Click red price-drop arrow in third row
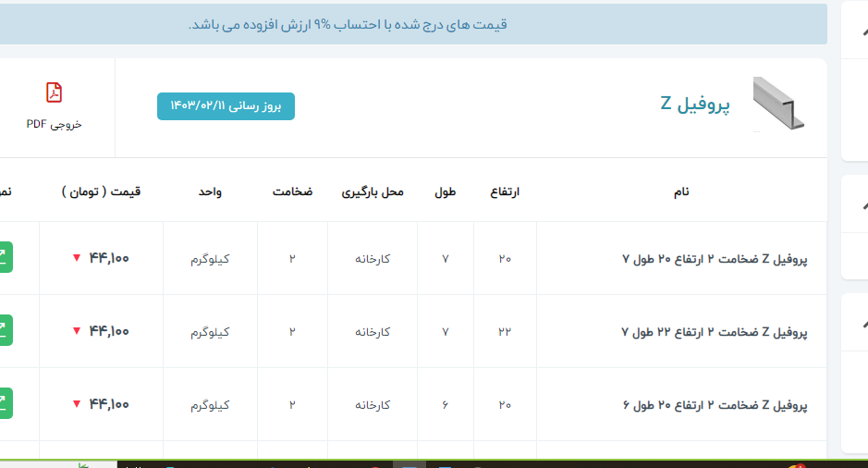This screenshot has height=468, width=868. click(x=77, y=405)
